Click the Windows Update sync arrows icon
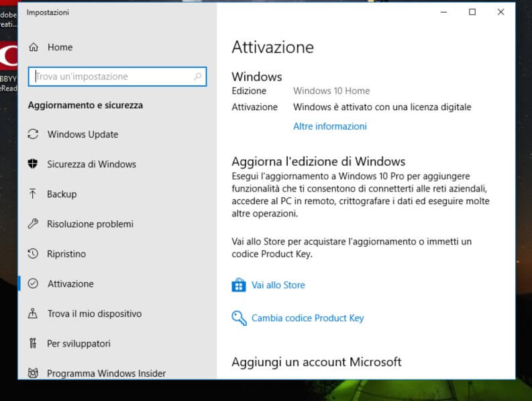The image size is (532, 401). pyautogui.click(x=33, y=134)
